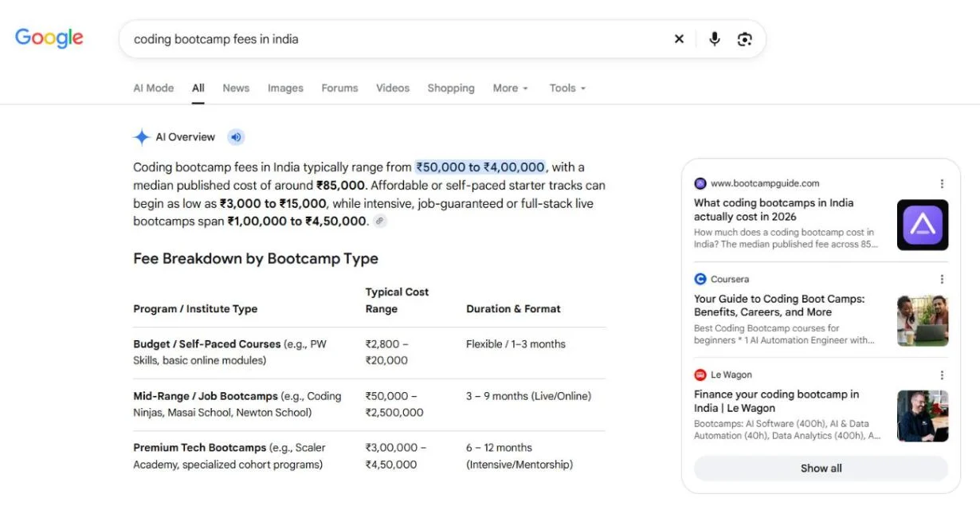The width and height of the screenshot is (980, 510).
Task: Click 'Budget / Self-Paced Courses' row label
Action: click(x=207, y=344)
